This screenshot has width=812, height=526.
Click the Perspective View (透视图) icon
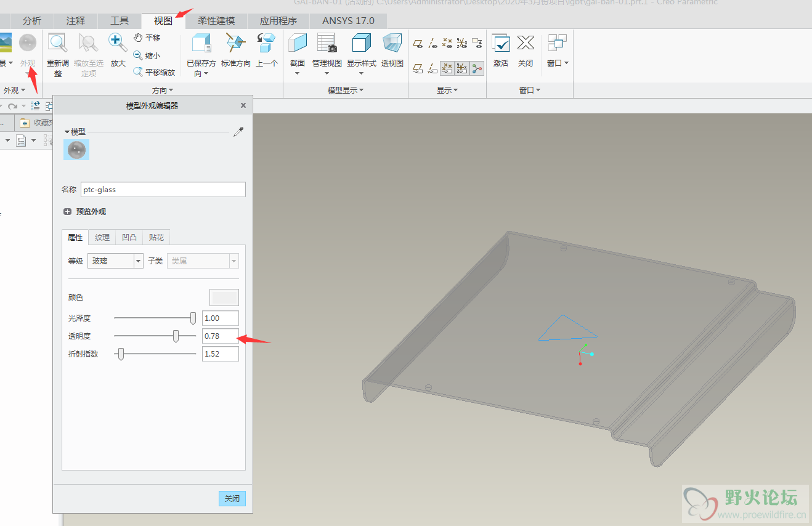tap(392, 43)
